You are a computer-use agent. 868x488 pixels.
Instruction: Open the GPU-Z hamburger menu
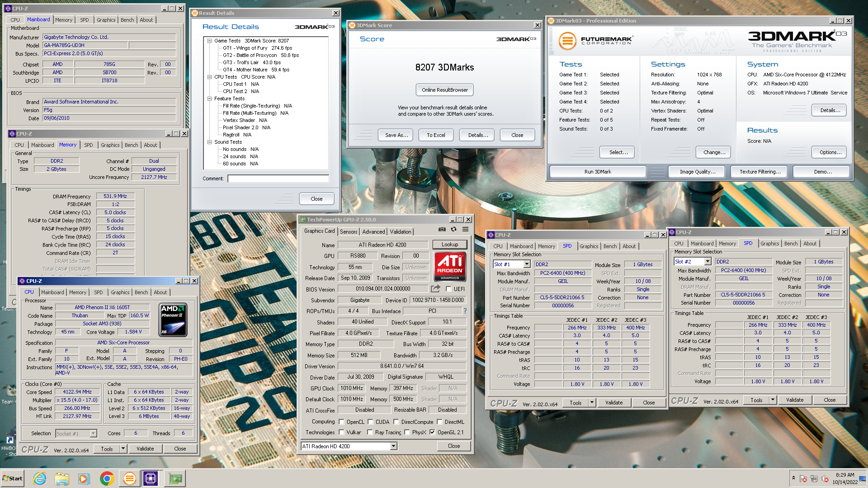coord(465,230)
